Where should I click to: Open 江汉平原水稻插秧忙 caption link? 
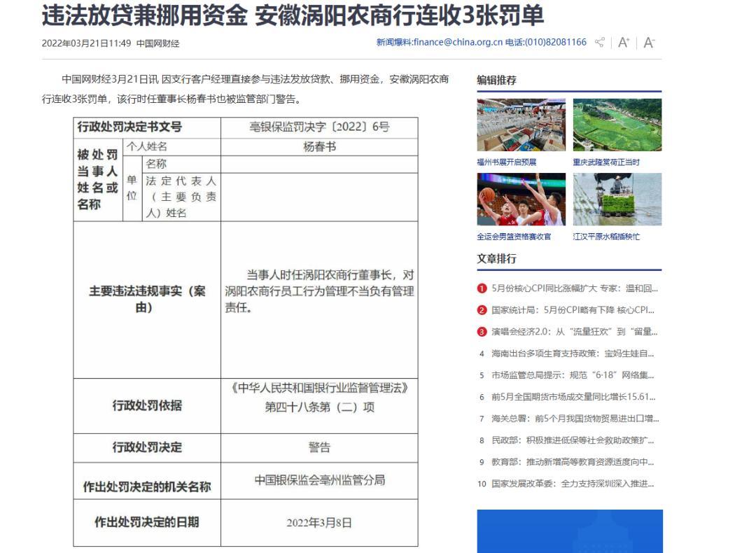coord(606,236)
